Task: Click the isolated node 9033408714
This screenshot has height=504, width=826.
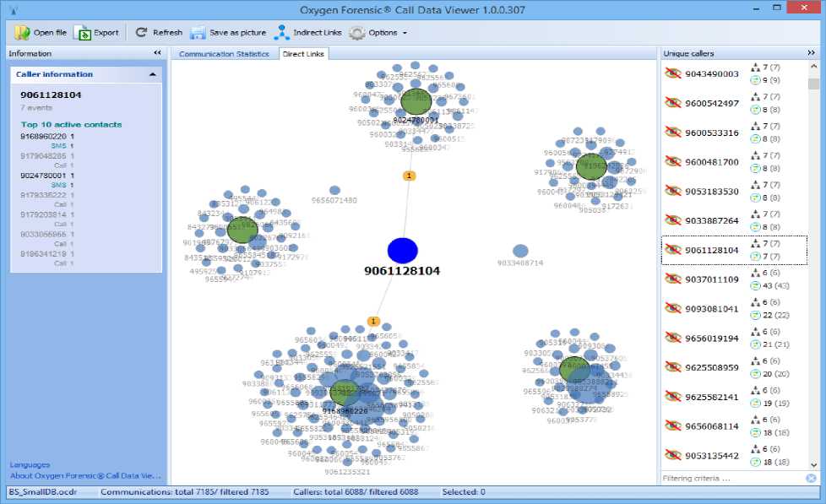Action: tap(520, 251)
